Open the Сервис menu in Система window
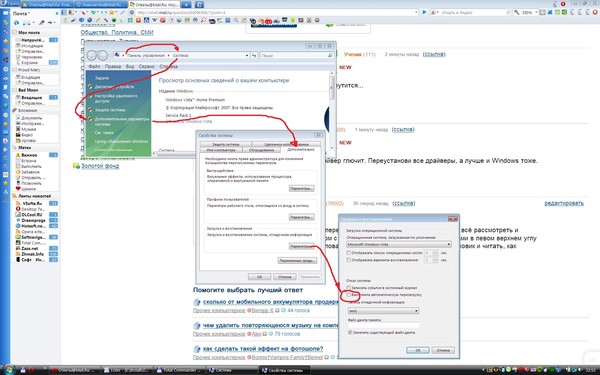Screen dimensions: 600x375 pos(147,67)
